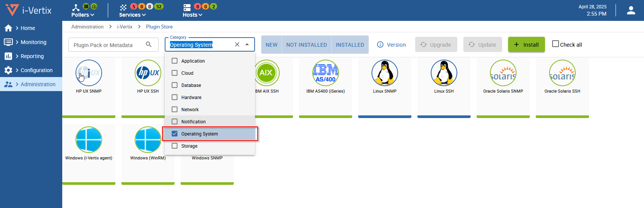Click the Upgrade button
644x208 pixels.
pos(436,44)
